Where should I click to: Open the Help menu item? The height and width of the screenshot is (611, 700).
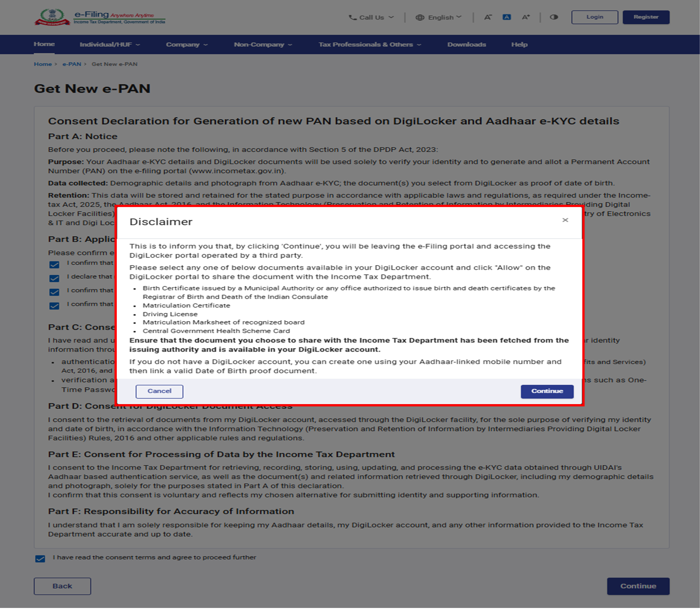[x=519, y=45]
